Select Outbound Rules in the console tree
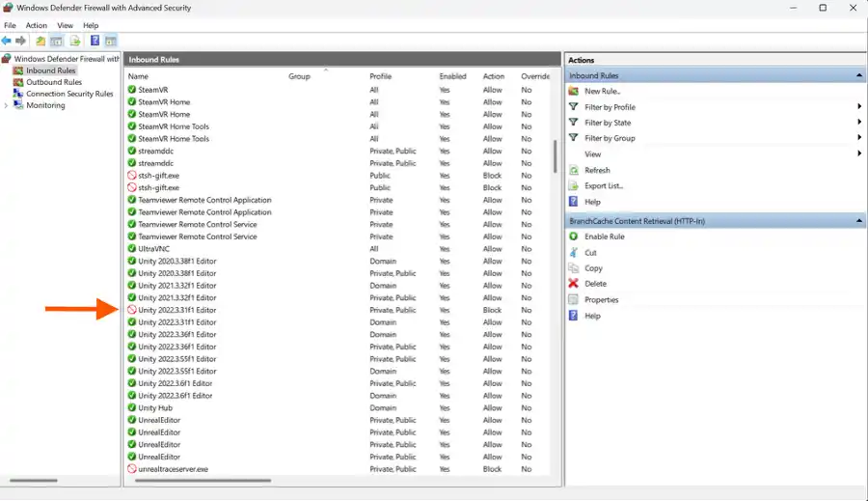The height and width of the screenshot is (501, 868). (x=54, y=82)
